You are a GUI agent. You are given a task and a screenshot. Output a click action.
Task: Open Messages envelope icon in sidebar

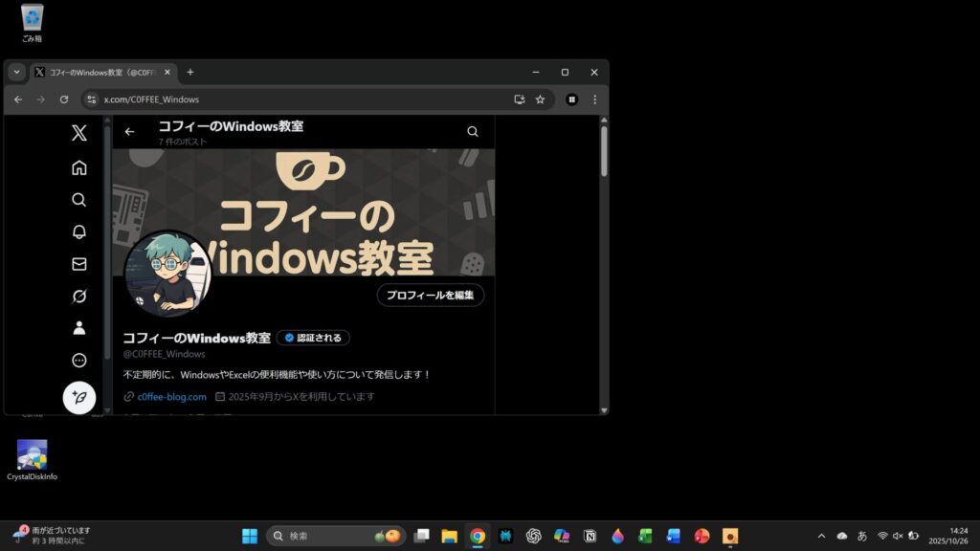point(79,264)
